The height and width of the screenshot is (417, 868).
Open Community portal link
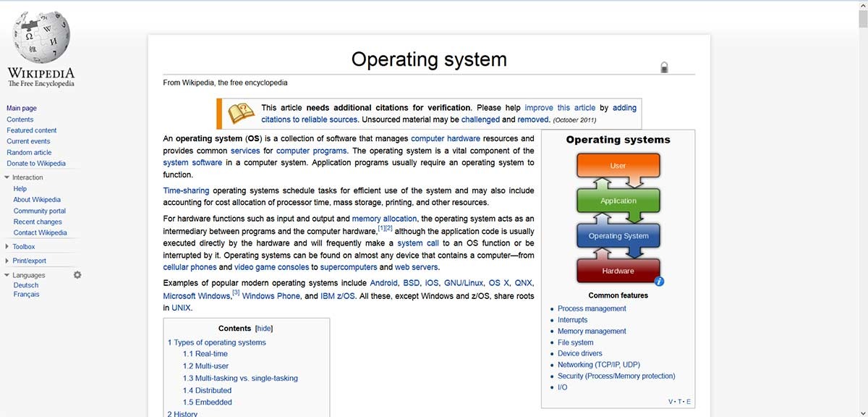(40, 211)
